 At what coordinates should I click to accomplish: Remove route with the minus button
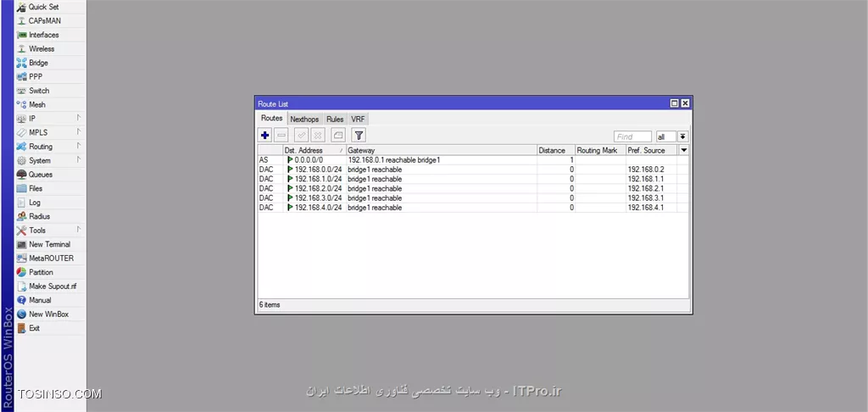click(x=281, y=135)
